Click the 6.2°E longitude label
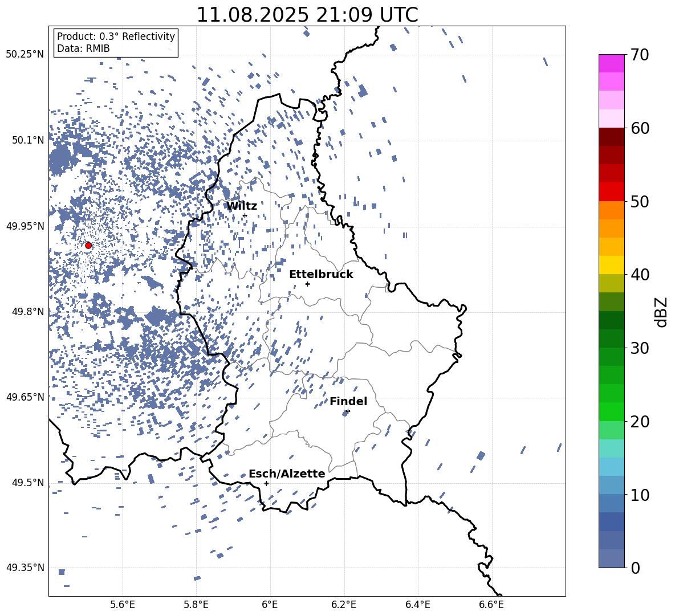This screenshot has width=675, height=616. (x=344, y=605)
